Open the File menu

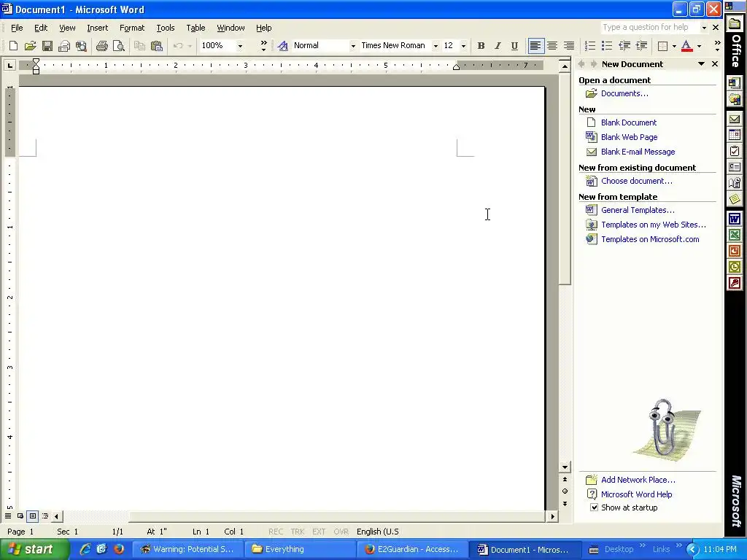pos(17,28)
